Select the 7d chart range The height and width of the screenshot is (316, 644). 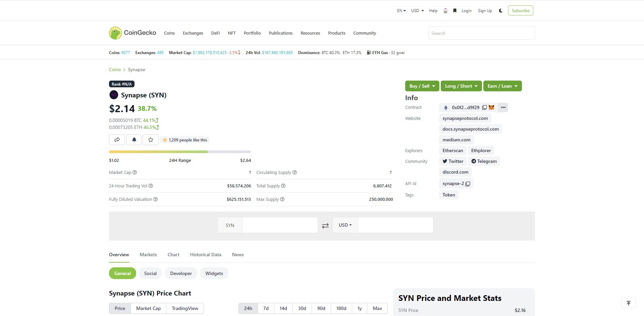266,308
